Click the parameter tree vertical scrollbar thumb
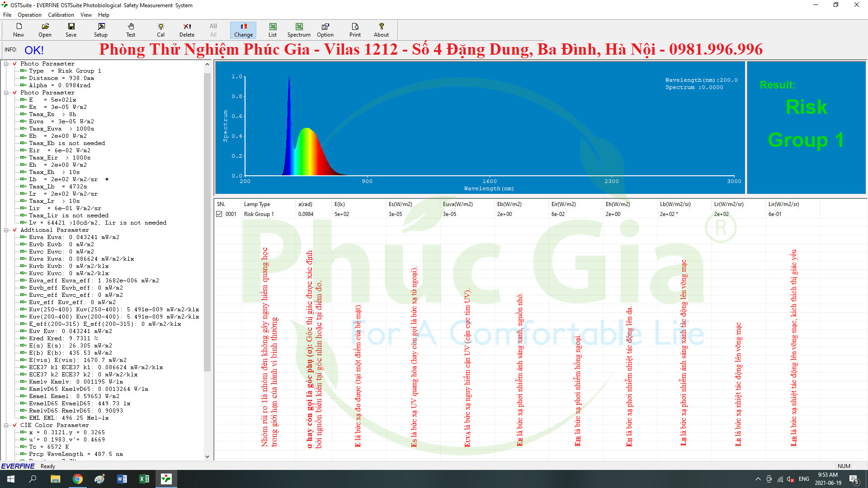The image size is (868, 488). point(207,221)
